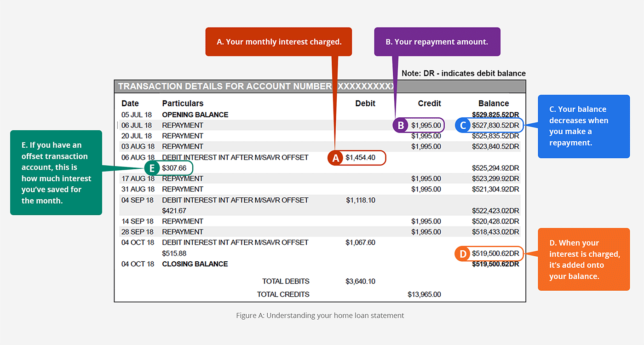Click the TOTAL DEBITS amount $3,640.10
This screenshot has height=345, width=644.
point(361,281)
